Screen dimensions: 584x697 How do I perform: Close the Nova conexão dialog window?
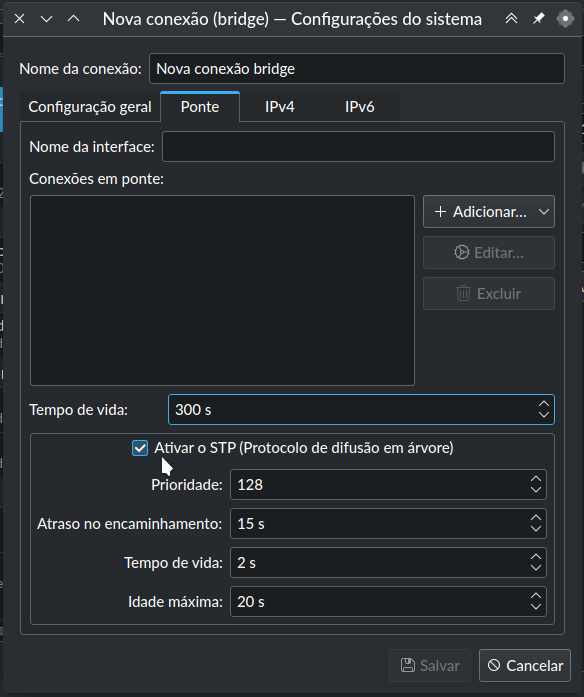tap(20, 19)
